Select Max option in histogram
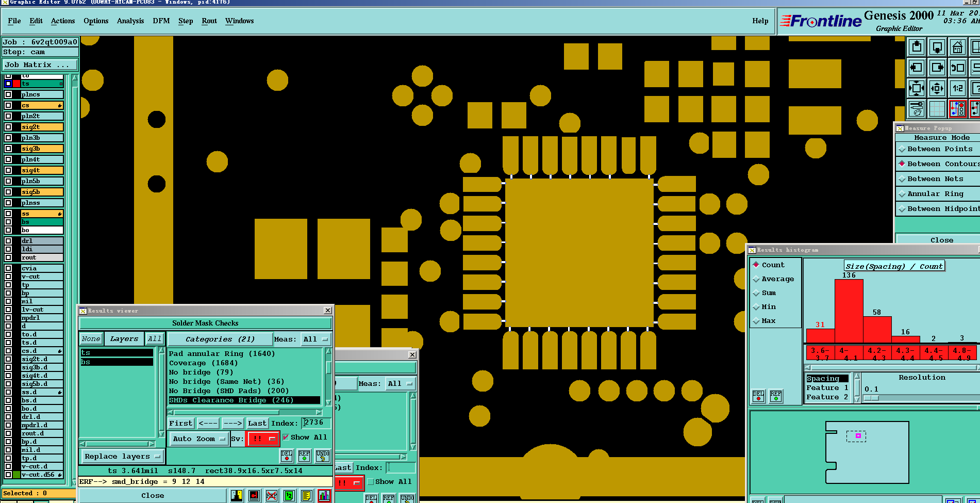Viewport: 980px width, 503px height. [765, 321]
